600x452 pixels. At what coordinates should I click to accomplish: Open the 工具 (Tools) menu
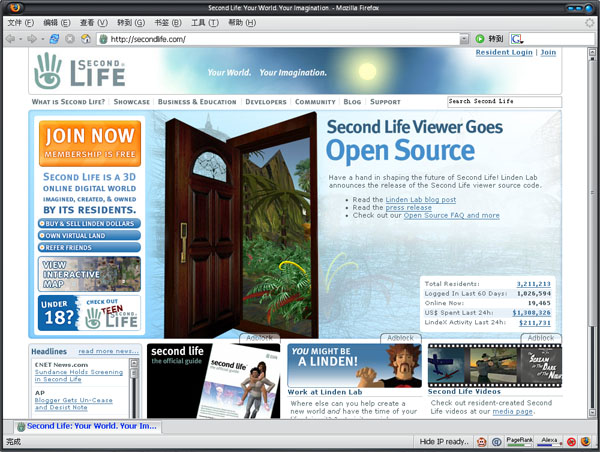(x=204, y=22)
